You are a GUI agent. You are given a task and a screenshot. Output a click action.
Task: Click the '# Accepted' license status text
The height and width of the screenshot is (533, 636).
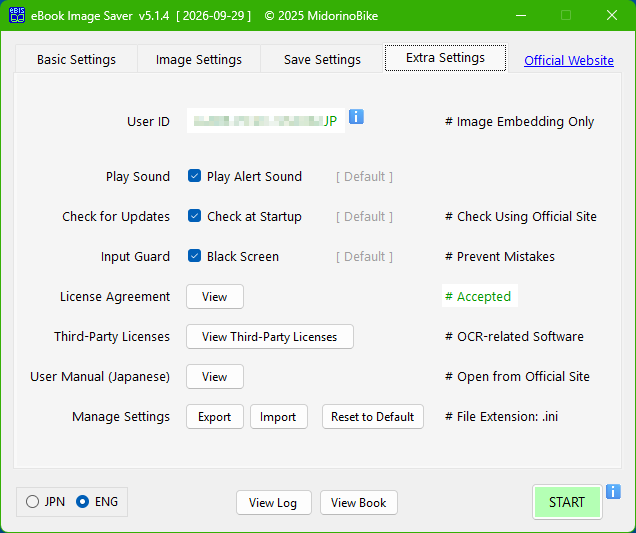478,297
